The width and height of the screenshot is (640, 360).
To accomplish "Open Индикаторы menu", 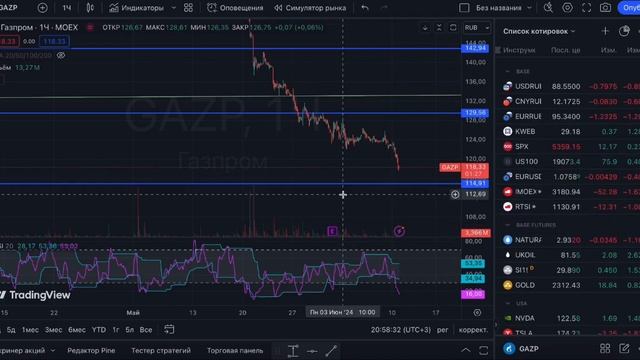I will [x=136, y=8].
